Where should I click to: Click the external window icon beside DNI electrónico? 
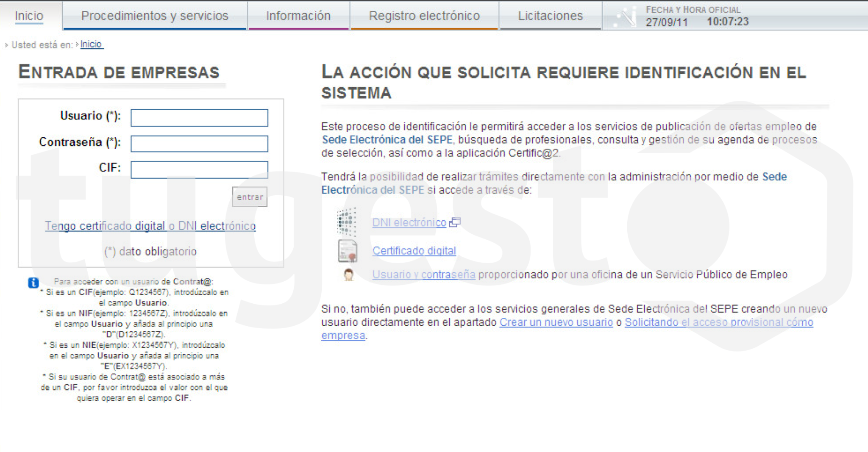coord(455,222)
